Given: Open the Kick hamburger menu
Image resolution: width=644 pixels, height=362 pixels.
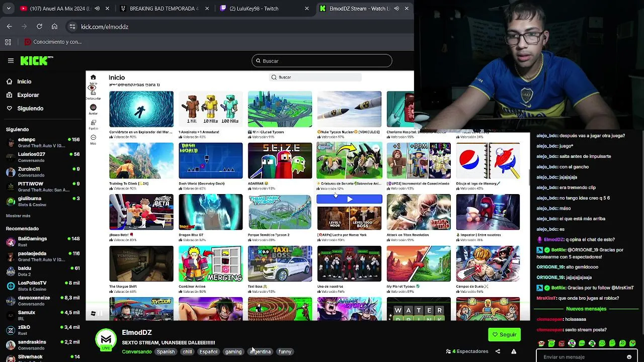Looking at the screenshot, I should coord(11,61).
